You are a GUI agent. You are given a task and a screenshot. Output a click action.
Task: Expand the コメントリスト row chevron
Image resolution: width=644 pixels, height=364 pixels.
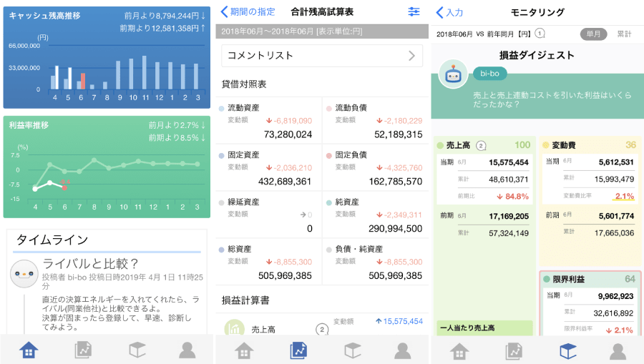(411, 56)
